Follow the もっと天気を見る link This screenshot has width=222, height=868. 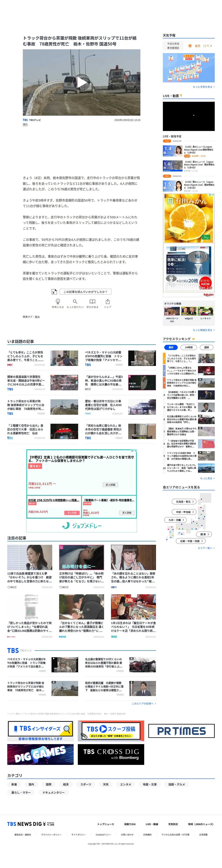tap(203, 87)
